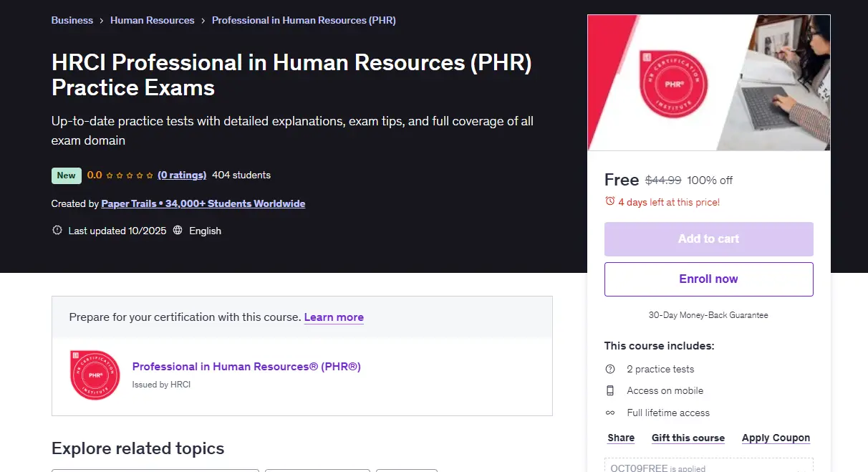The height and width of the screenshot is (472, 868).
Task: Click breadcrumb chevron after Business
Action: pos(102,21)
